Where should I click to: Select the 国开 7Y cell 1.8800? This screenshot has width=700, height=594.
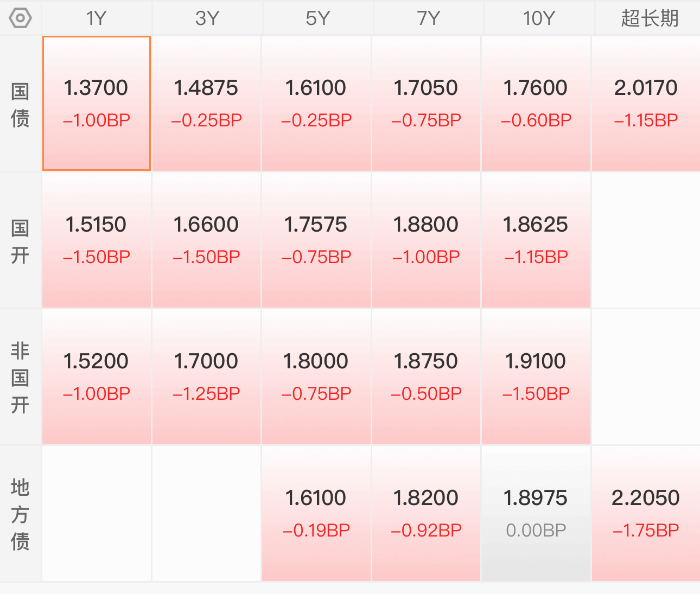coord(426,240)
